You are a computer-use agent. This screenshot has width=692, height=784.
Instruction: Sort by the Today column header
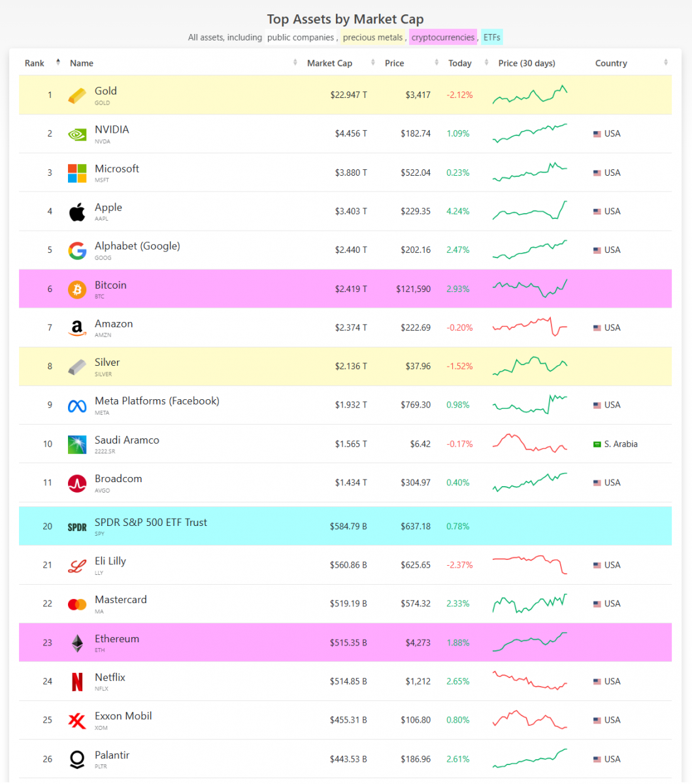click(x=460, y=63)
